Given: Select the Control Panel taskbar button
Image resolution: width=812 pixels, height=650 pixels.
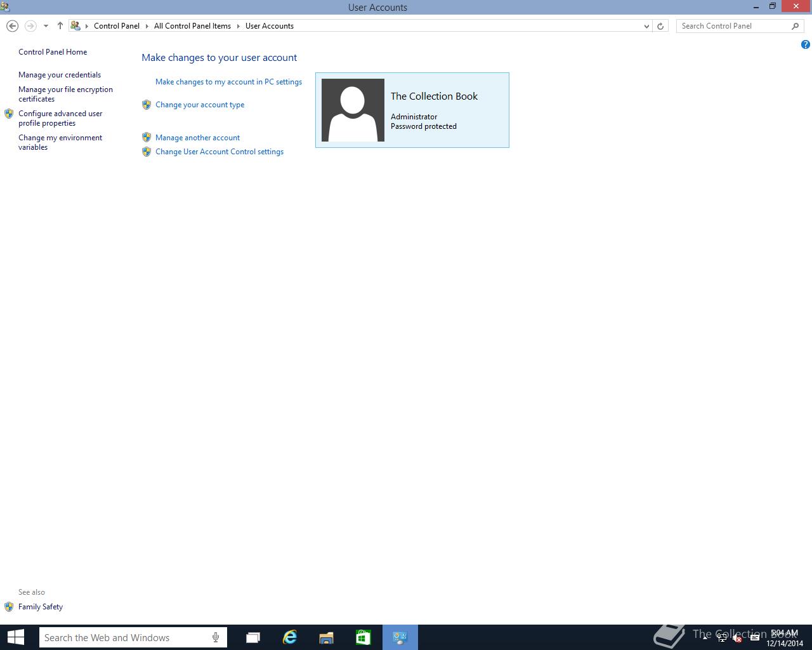Looking at the screenshot, I should 400,637.
